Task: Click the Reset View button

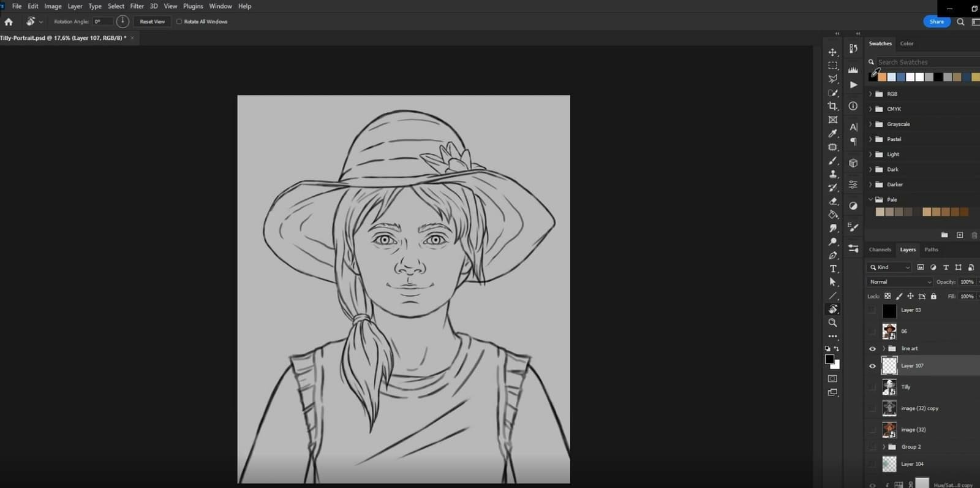Action: click(x=152, y=21)
